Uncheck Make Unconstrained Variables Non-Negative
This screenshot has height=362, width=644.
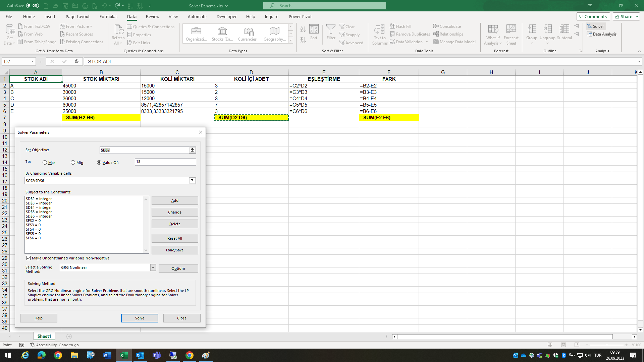[x=29, y=258]
